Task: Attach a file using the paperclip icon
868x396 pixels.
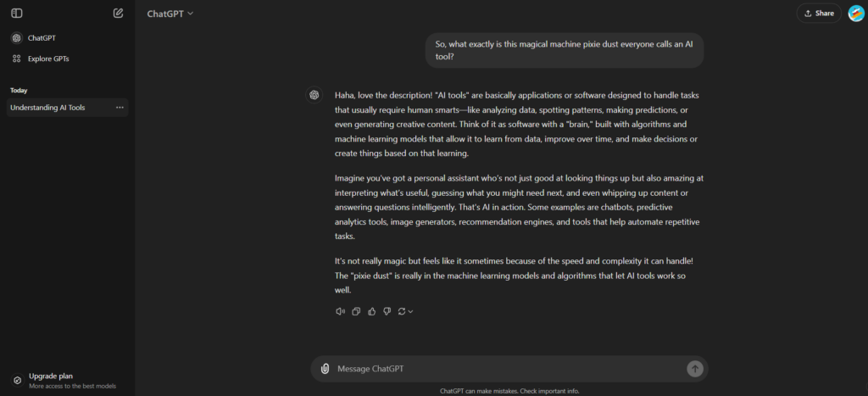Action: point(325,369)
